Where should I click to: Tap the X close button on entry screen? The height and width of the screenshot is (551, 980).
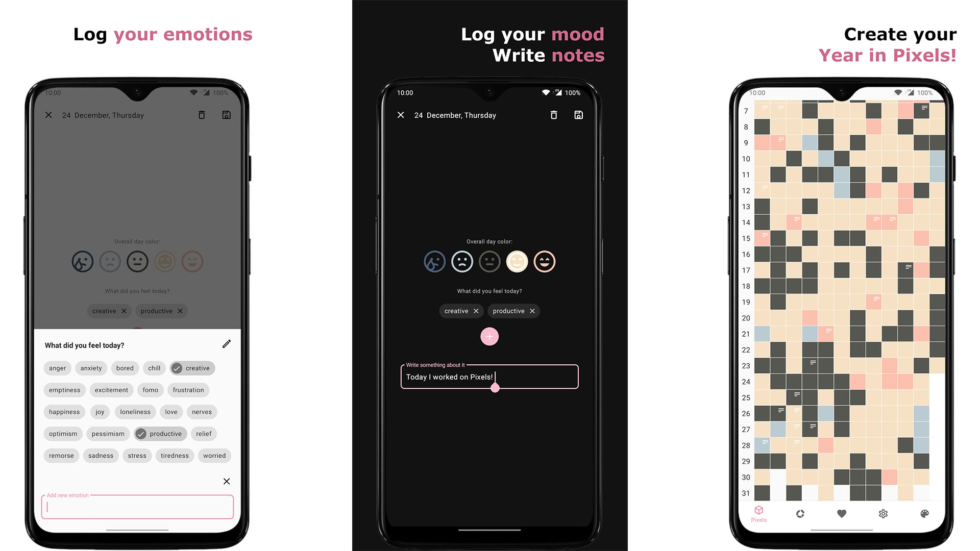click(x=49, y=115)
